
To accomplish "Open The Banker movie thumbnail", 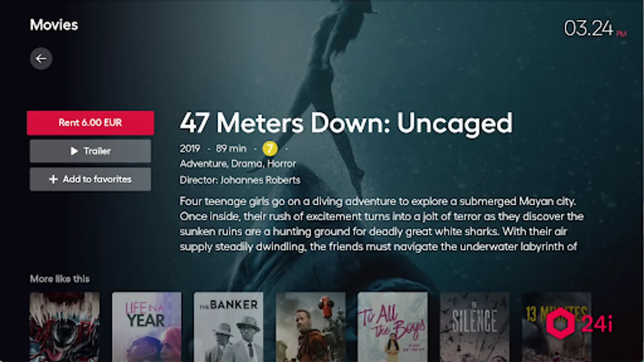I will (229, 327).
